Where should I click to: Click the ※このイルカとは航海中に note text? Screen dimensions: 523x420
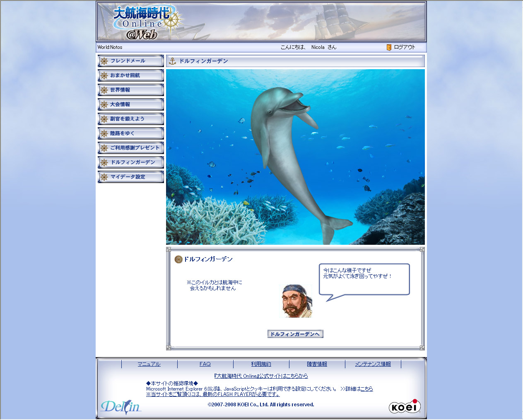[x=214, y=285]
